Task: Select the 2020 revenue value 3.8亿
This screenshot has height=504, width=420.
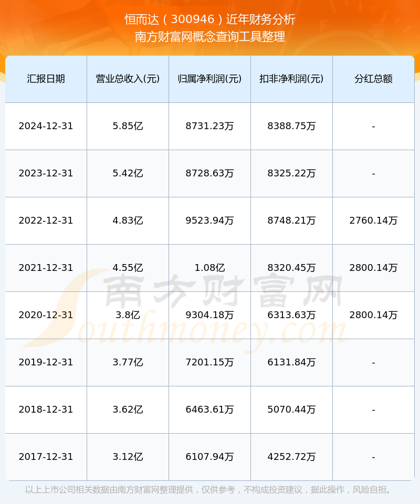Action: tap(128, 315)
